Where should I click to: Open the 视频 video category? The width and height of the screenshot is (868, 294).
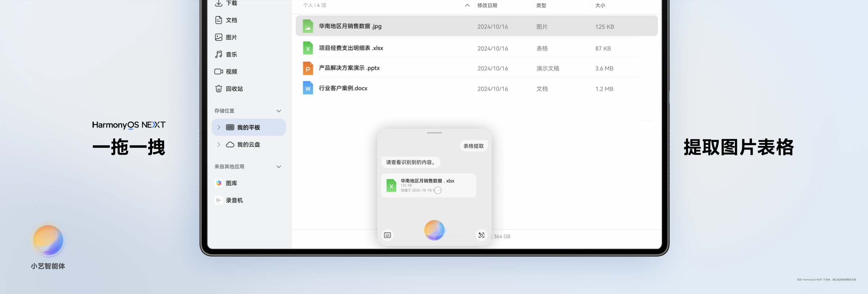coord(226,72)
